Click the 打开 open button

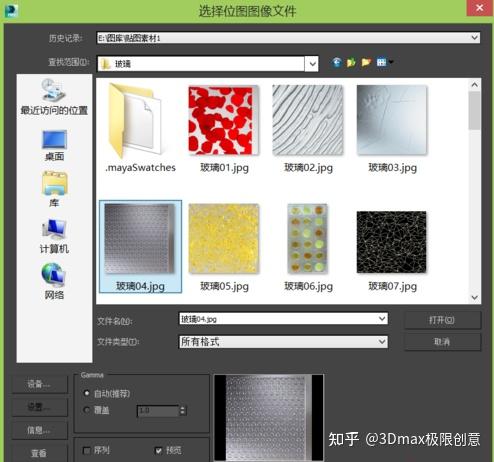442,320
